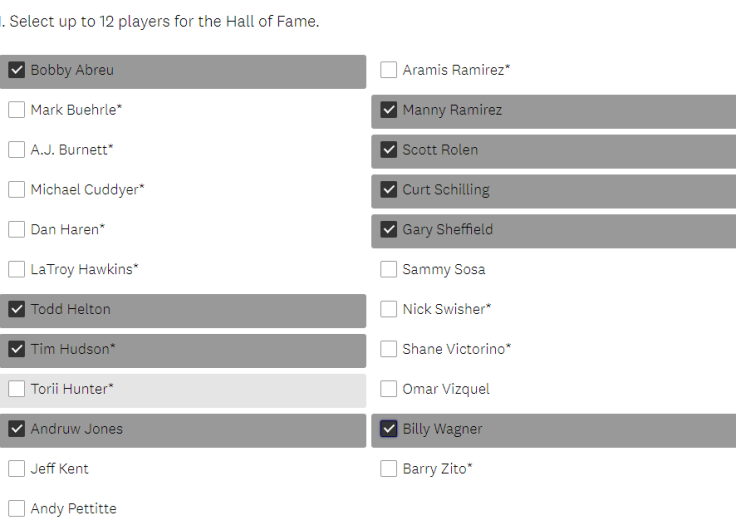Check the Mark Buehrle checkbox
Screen dimensions: 736x525
(17, 110)
